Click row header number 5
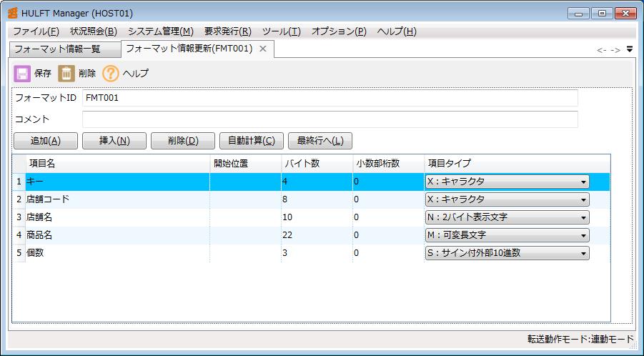This screenshot has width=644, height=356. [x=19, y=253]
